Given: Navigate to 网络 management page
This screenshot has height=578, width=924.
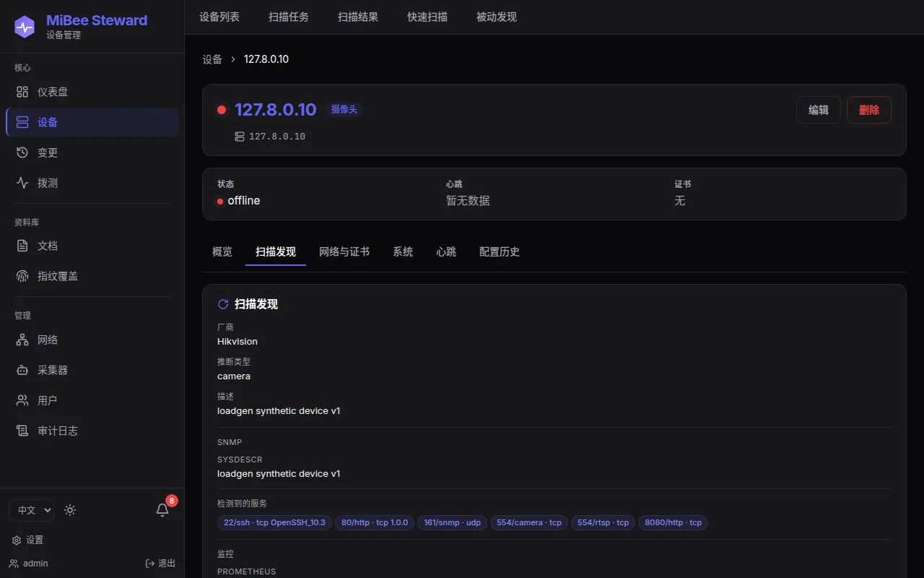Looking at the screenshot, I should point(92,340).
